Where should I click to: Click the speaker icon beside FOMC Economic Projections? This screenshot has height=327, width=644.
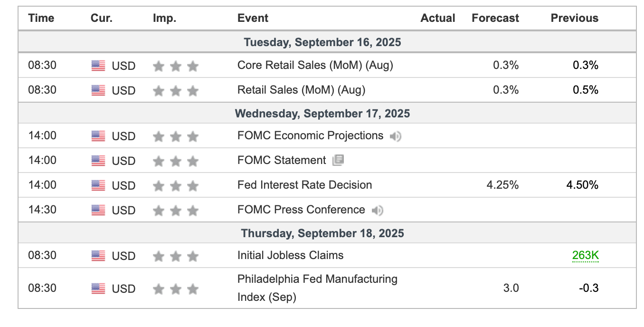pos(395,137)
